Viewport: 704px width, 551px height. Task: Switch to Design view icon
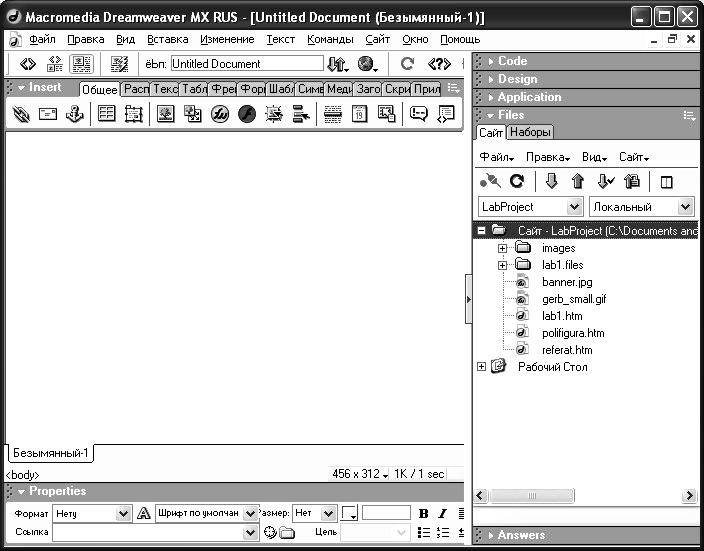[x=82, y=64]
